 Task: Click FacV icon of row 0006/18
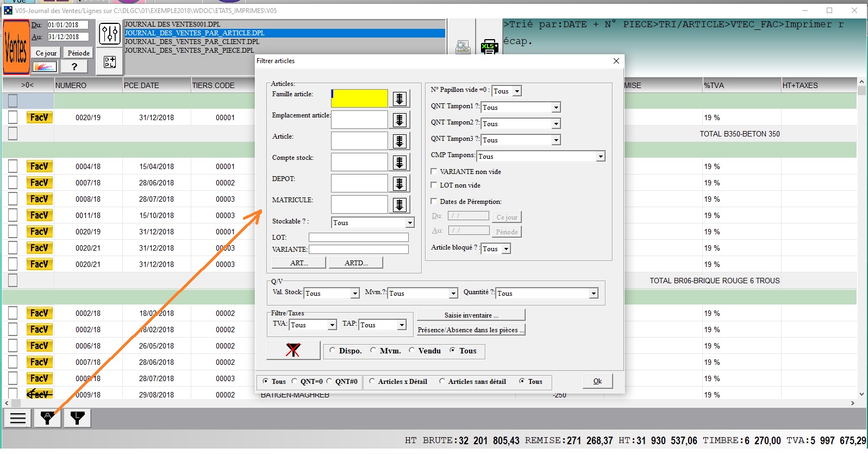click(39, 346)
